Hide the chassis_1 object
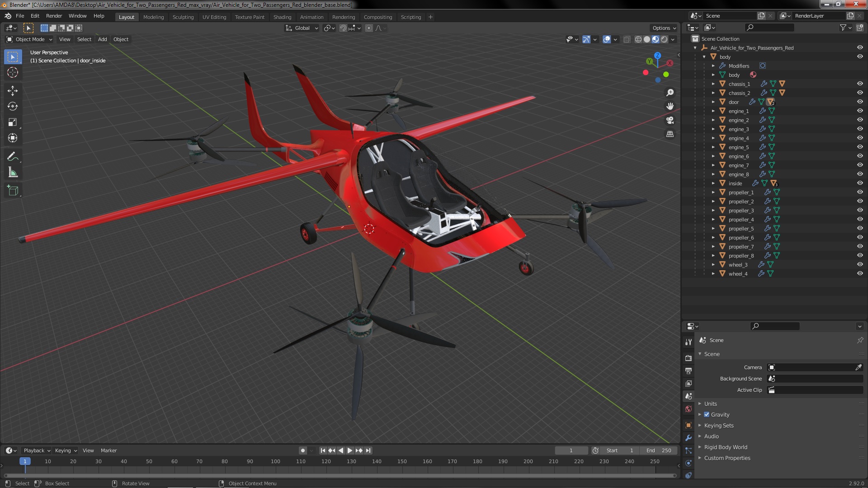 [860, 84]
